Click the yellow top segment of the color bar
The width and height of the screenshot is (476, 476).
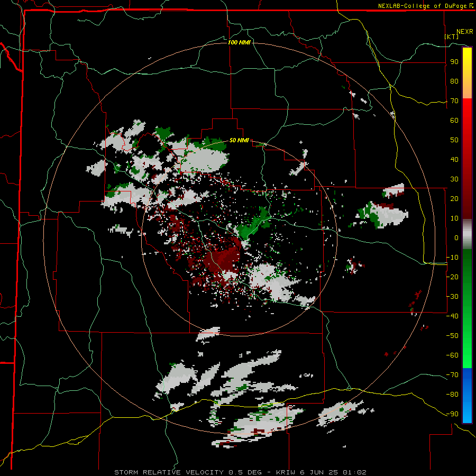(x=467, y=73)
